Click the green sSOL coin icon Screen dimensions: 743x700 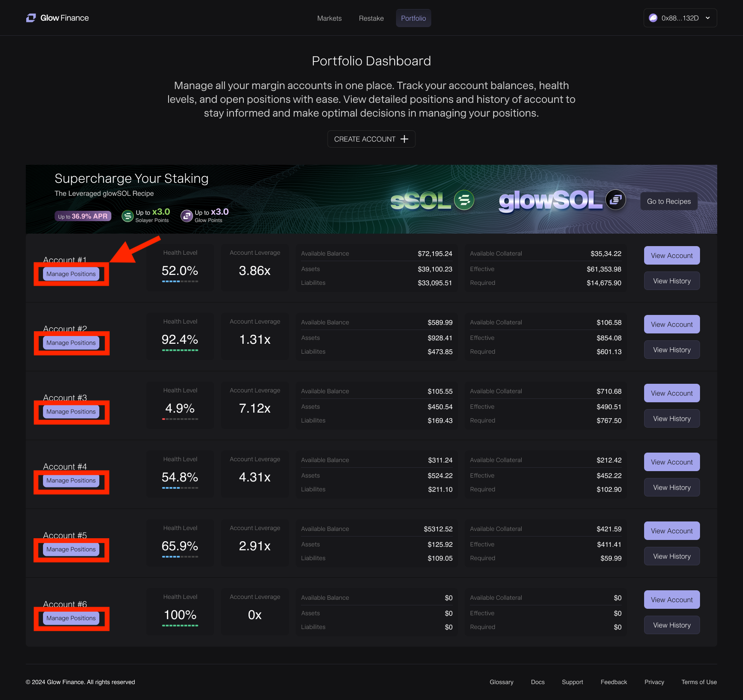[x=464, y=200]
